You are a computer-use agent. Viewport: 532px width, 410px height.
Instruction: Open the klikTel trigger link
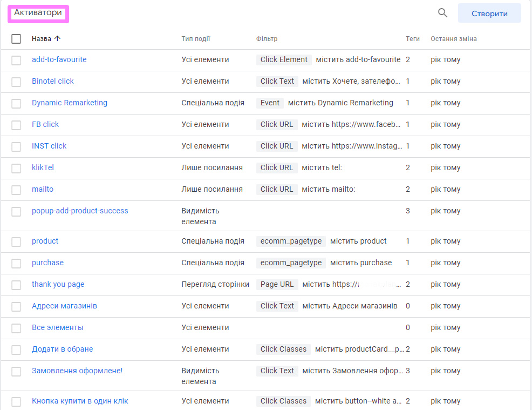43,167
